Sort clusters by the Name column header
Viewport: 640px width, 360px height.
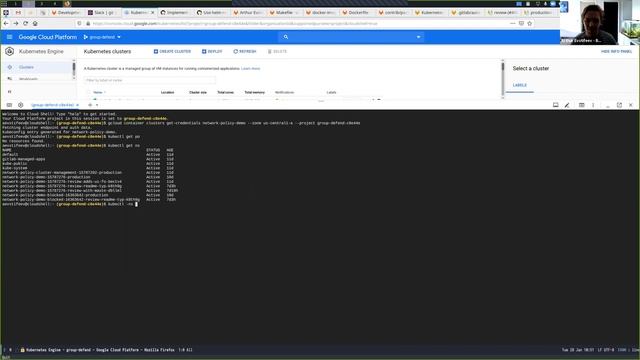(98, 93)
